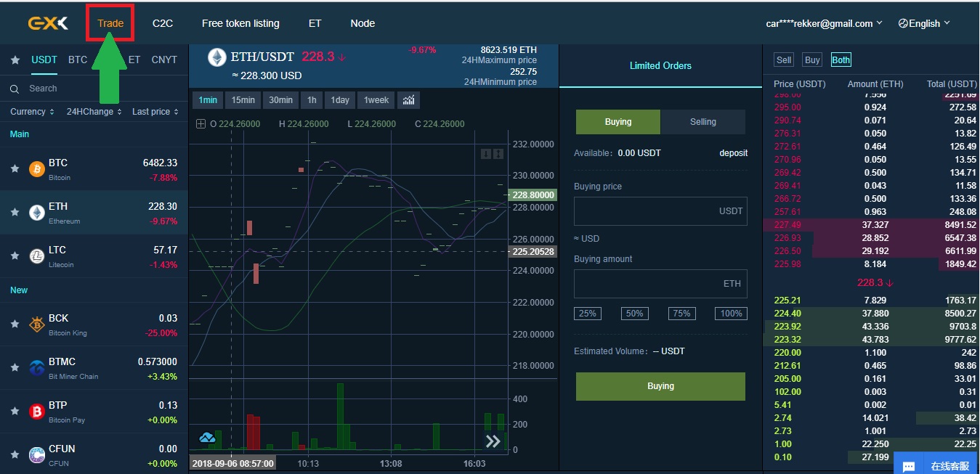The height and width of the screenshot is (474, 980).
Task: Open the Trade page in top navigation
Action: click(x=110, y=23)
